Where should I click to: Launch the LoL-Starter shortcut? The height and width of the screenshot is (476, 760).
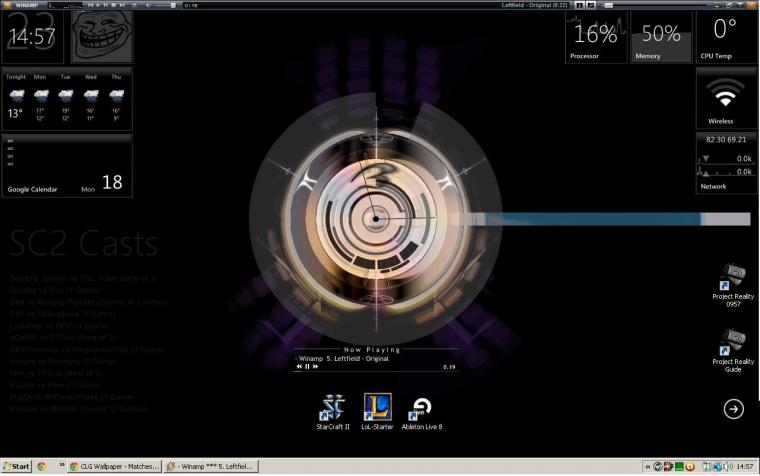377,413
